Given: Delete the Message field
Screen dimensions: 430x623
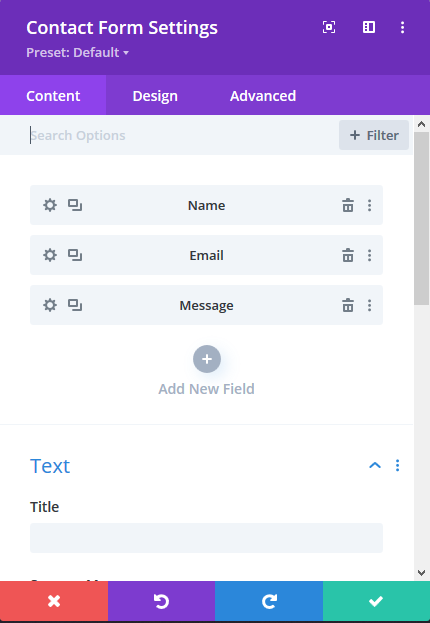Looking at the screenshot, I should tap(348, 305).
